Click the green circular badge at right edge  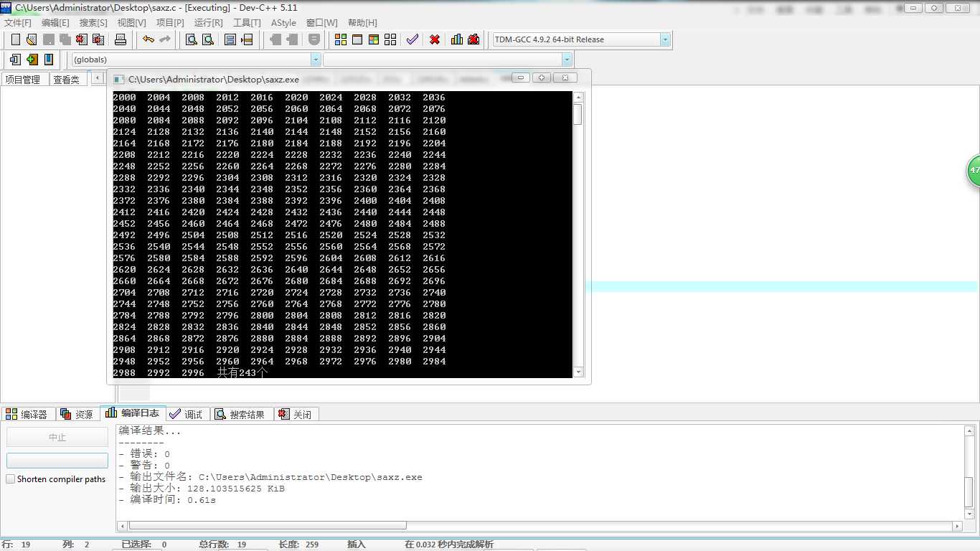pos(974,171)
